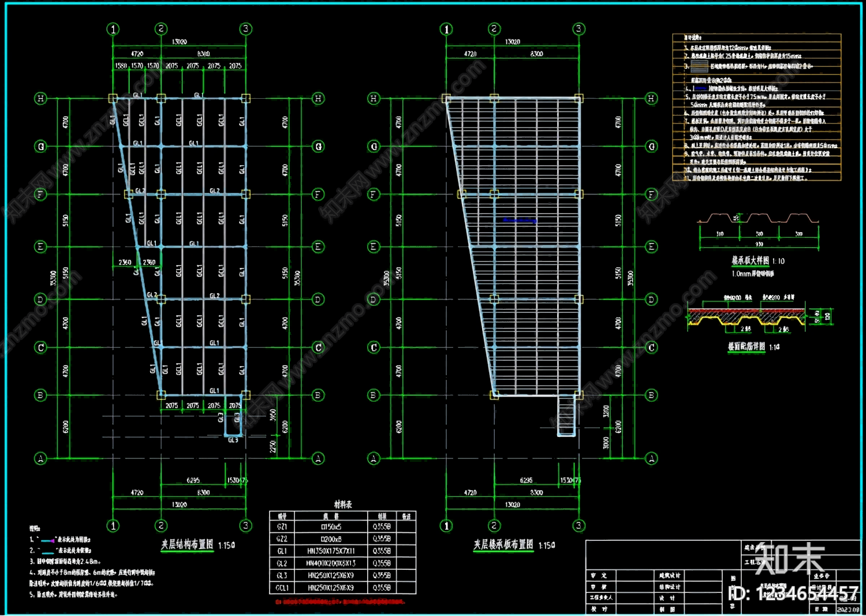This screenshot has height=616, width=866.
Task: Click the Q355B cell in the GCL1 row
Action: 382,588
